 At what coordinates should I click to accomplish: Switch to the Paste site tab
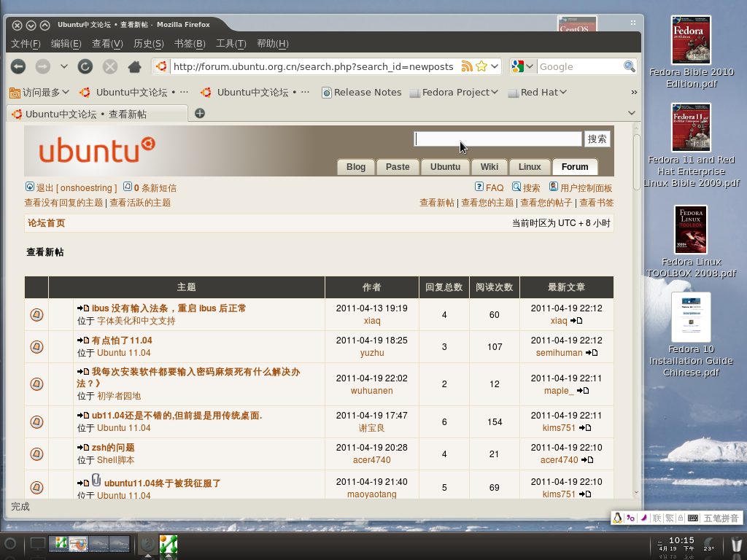(x=398, y=167)
